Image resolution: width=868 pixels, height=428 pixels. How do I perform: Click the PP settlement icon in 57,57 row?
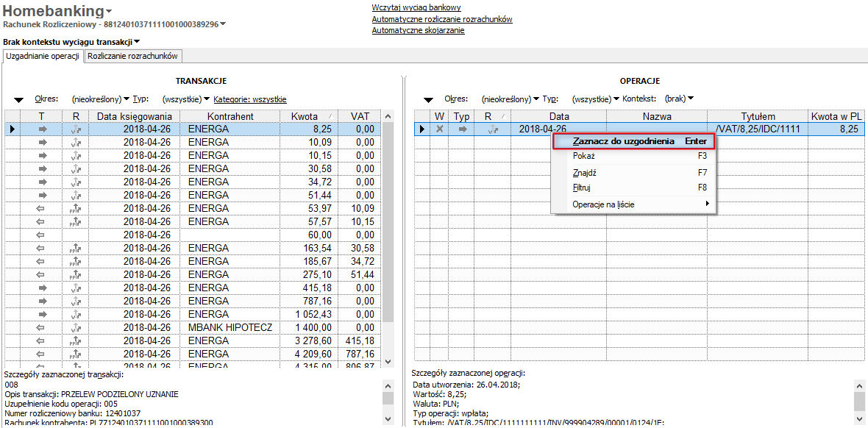[76, 222]
